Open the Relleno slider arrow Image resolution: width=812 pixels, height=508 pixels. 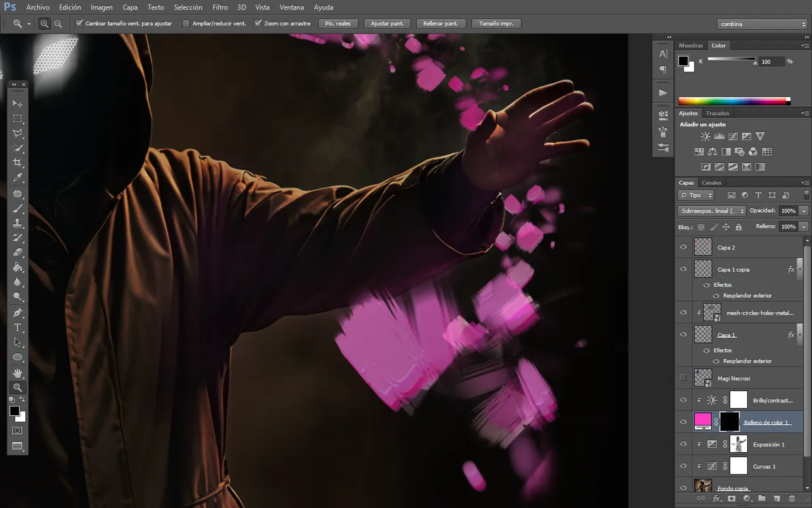pyautogui.click(x=804, y=227)
